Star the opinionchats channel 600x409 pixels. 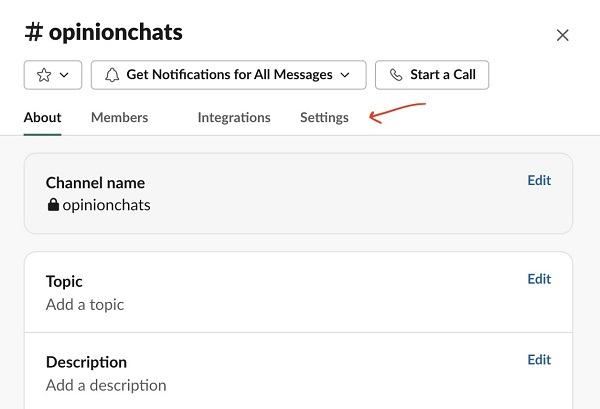point(44,75)
